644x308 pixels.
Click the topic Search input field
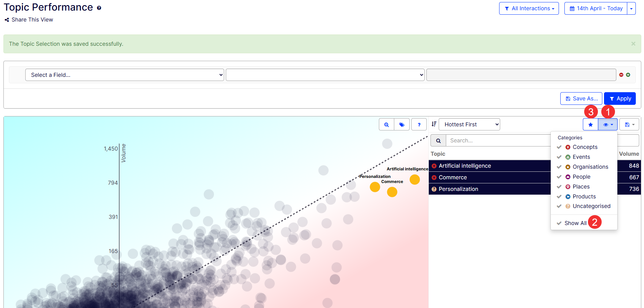pos(498,140)
